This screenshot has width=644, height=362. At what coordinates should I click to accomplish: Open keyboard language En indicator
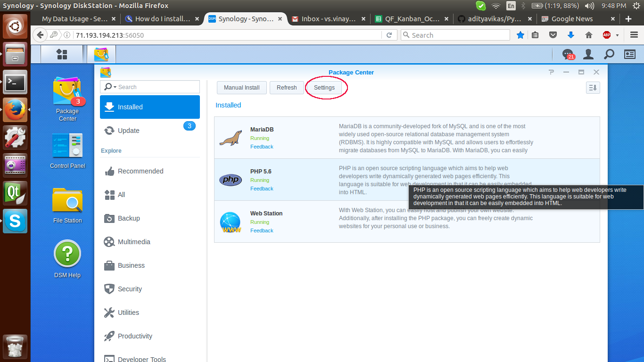click(x=511, y=6)
